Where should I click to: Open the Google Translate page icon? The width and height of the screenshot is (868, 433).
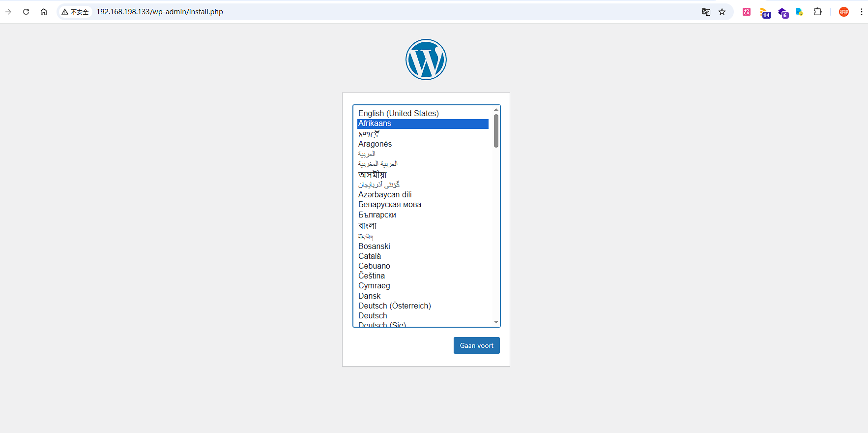[706, 12]
